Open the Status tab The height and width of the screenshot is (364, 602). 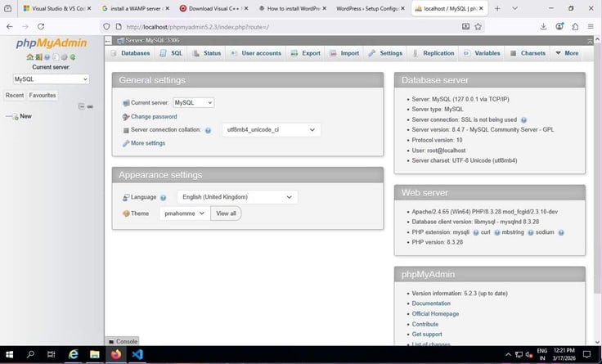click(207, 53)
